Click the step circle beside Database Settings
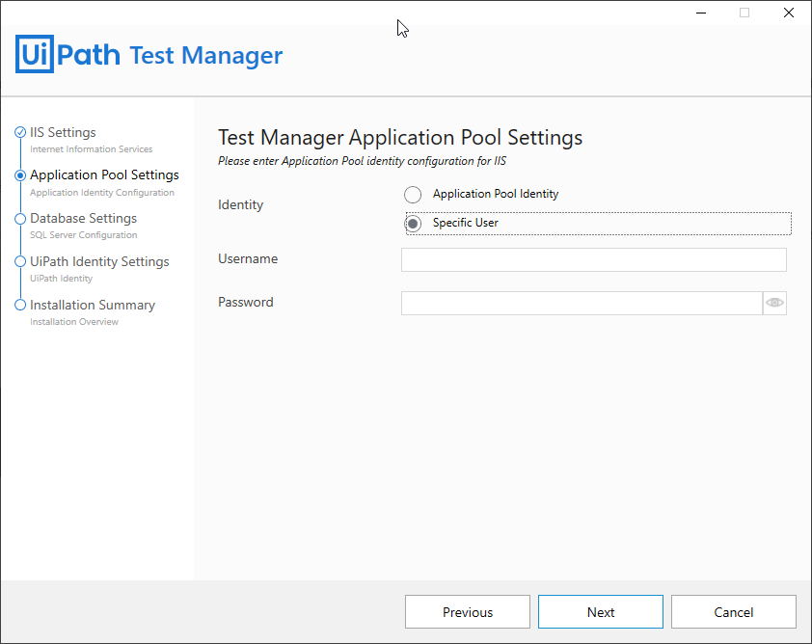The image size is (812, 644). click(20, 219)
